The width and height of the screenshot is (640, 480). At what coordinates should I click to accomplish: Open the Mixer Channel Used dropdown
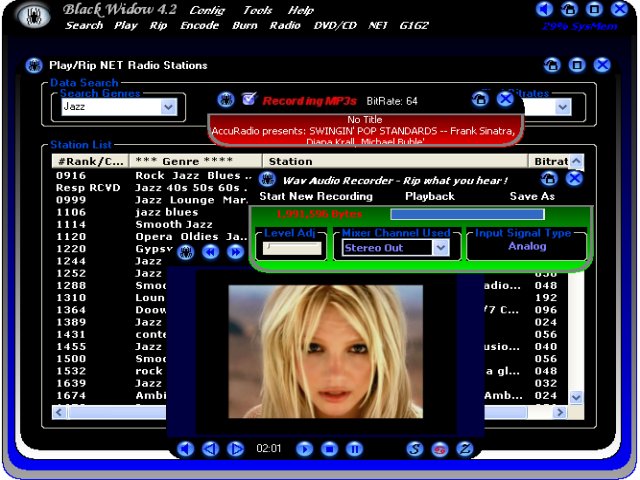(440, 248)
